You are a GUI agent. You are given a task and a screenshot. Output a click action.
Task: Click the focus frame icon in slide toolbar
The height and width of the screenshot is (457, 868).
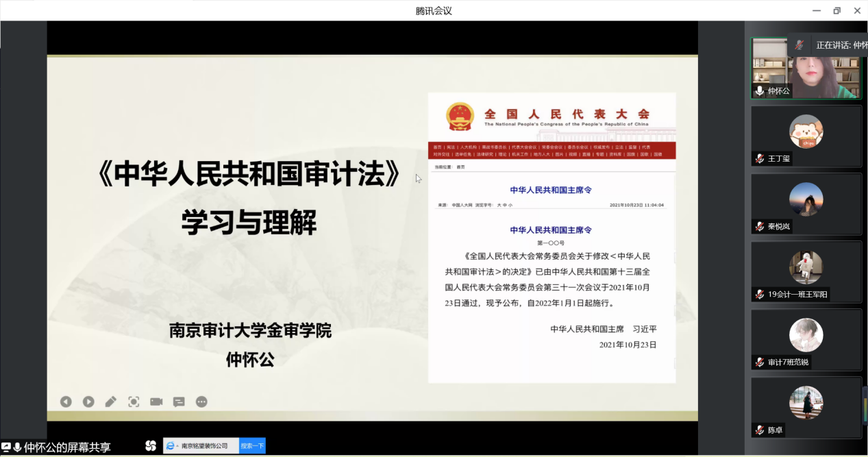tap(134, 402)
